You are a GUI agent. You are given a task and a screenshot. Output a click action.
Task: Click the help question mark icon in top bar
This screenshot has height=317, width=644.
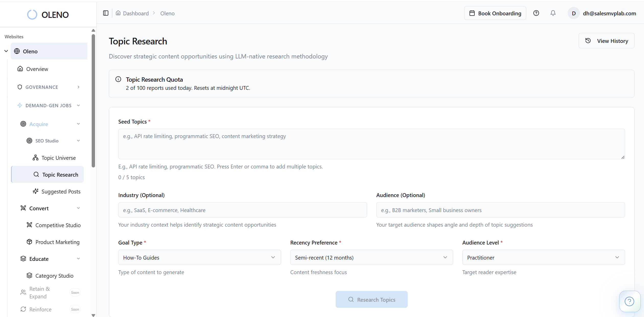(536, 13)
